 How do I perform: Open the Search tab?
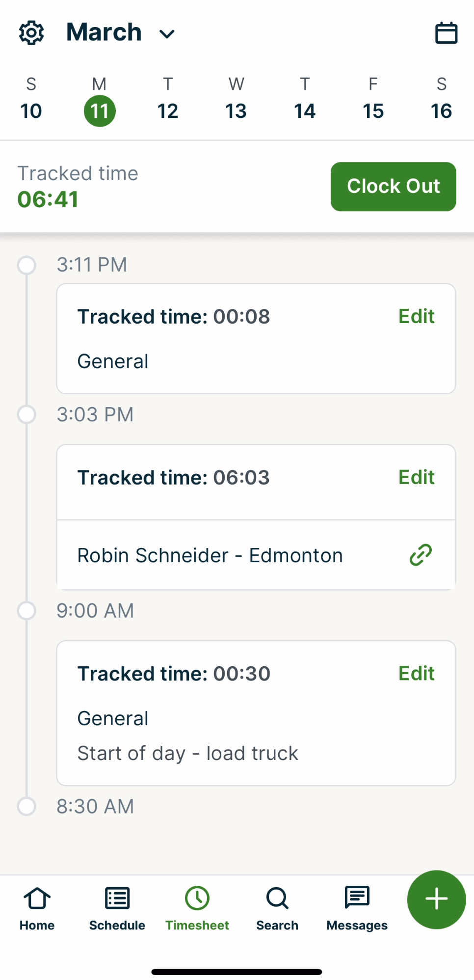[277, 908]
